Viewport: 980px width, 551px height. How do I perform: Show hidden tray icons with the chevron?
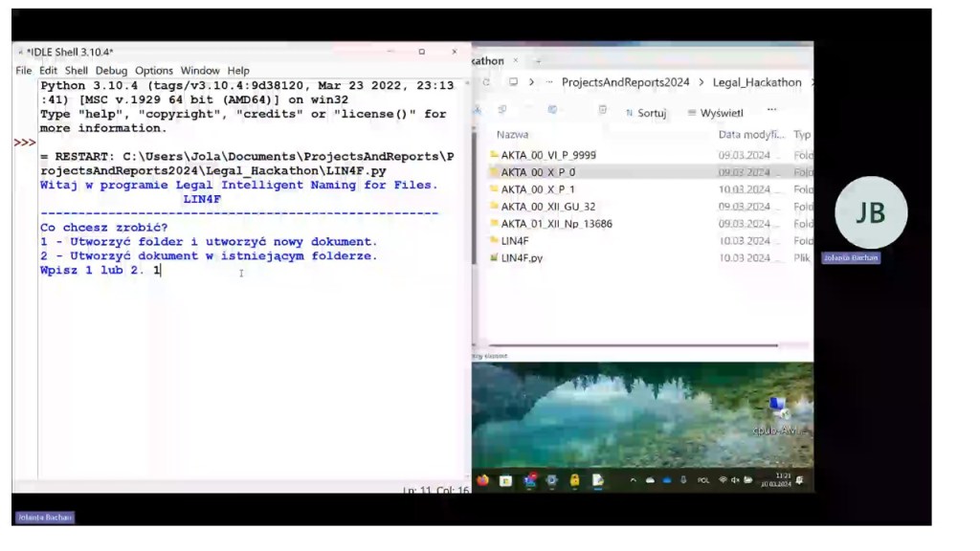[x=633, y=480]
